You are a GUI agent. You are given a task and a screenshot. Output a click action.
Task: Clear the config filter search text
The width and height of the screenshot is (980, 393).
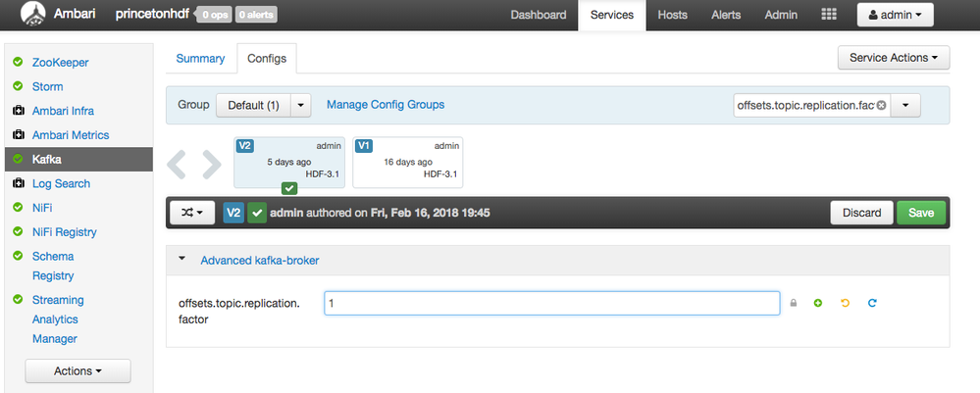pos(881,105)
